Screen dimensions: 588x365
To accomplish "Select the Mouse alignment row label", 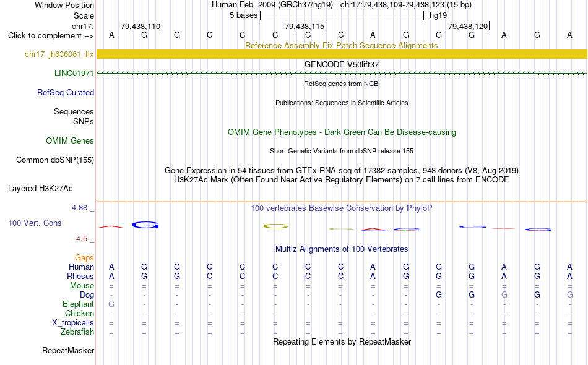I will [x=82, y=286].
